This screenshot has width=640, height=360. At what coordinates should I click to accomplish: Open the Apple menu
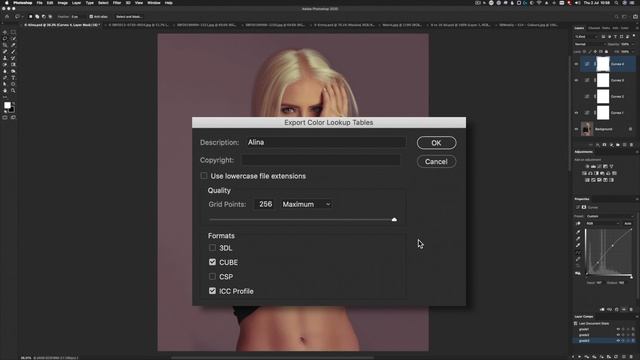pyautogui.click(x=6, y=3)
